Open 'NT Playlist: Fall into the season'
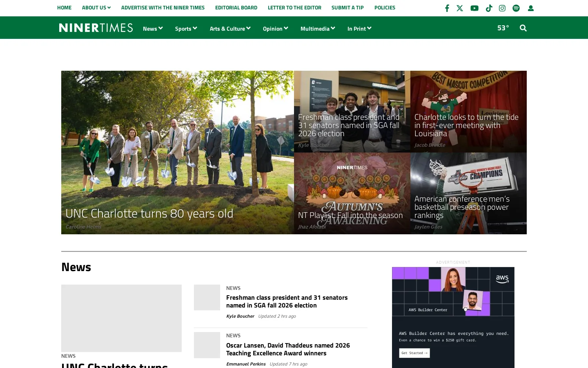This screenshot has width=588, height=368. [350, 215]
